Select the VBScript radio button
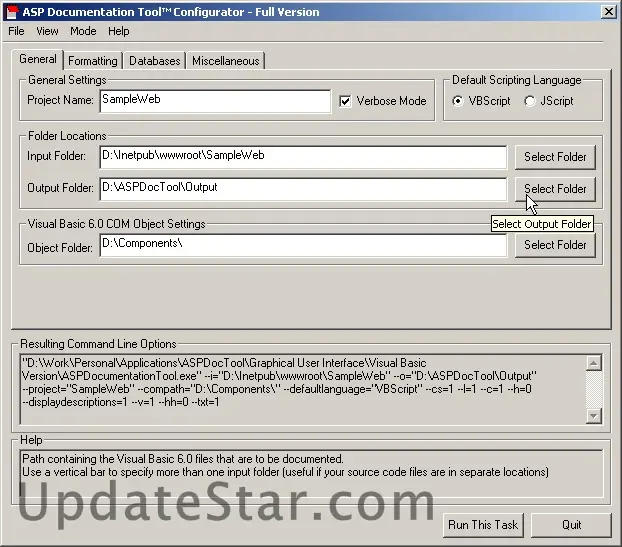 click(x=458, y=101)
